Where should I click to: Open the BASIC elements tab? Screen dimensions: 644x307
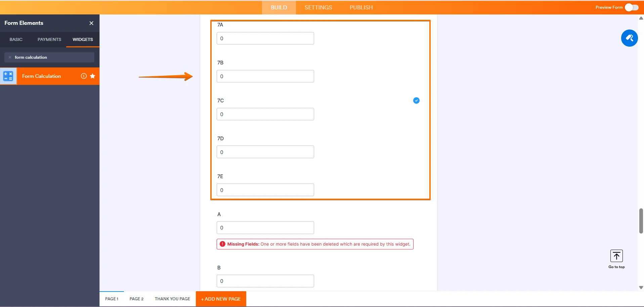16,39
